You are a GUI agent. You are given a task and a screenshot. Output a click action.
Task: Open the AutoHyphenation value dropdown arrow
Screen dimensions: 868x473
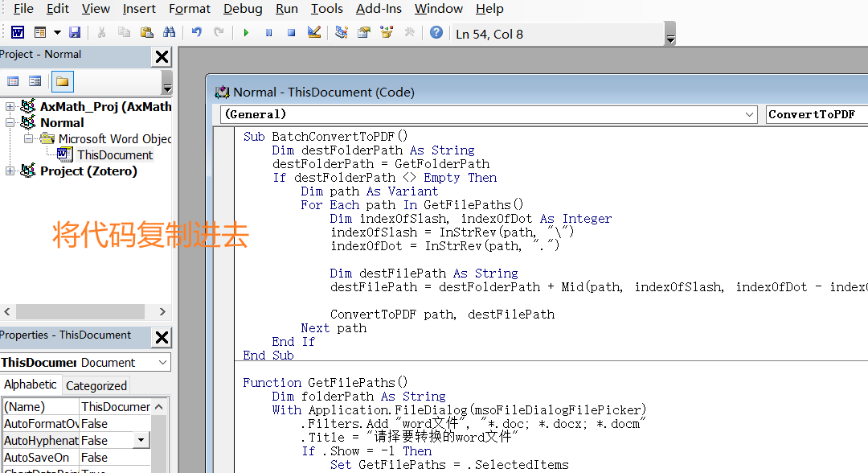[x=141, y=440]
